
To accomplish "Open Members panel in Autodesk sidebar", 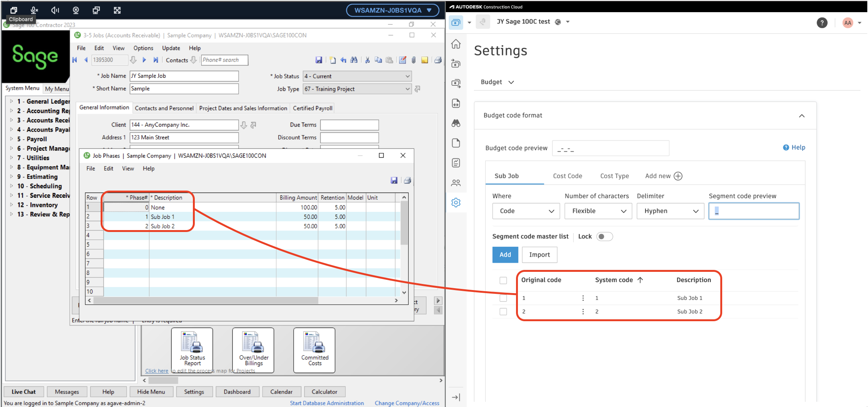I will pos(456,183).
